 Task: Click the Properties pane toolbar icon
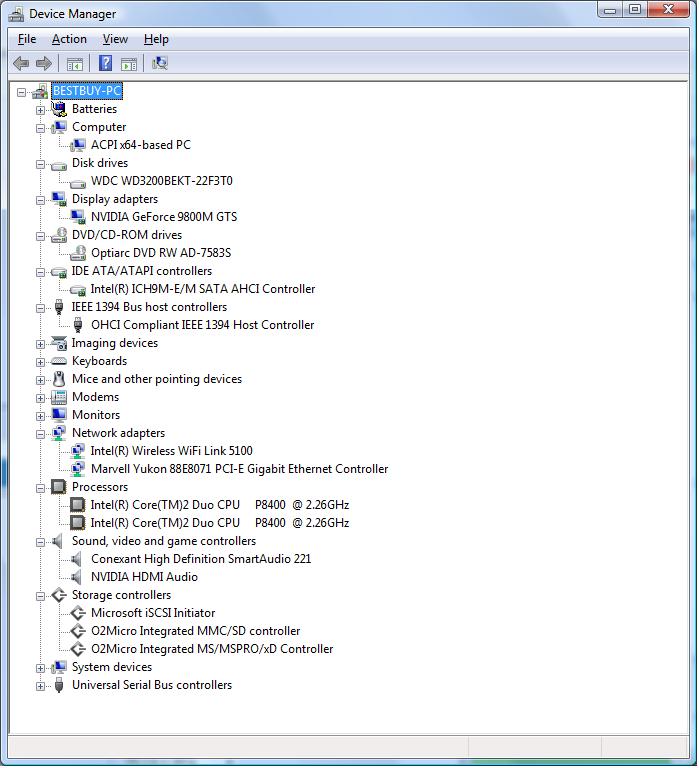129,64
